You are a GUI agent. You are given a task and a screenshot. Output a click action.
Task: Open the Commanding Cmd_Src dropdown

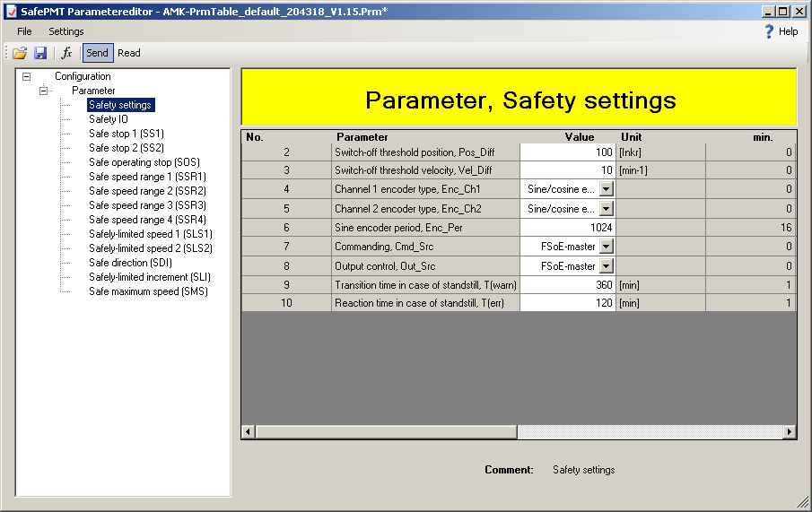606,247
